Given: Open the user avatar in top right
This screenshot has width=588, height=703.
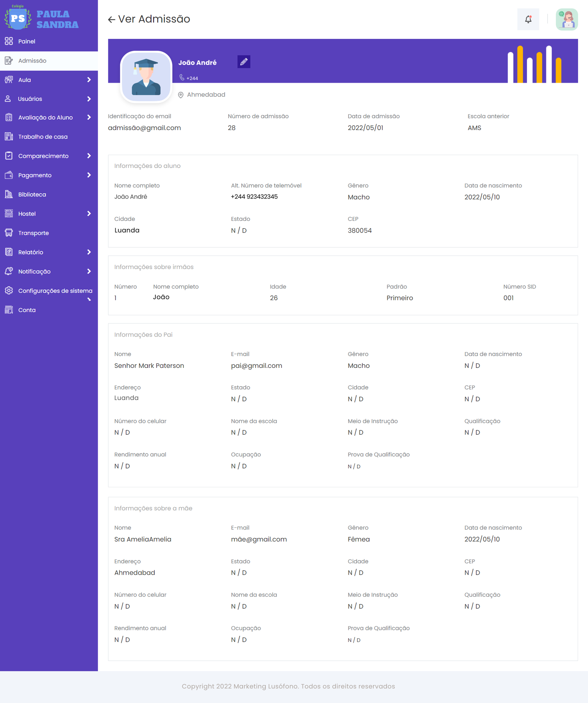Looking at the screenshot, I should coord(566,19).
